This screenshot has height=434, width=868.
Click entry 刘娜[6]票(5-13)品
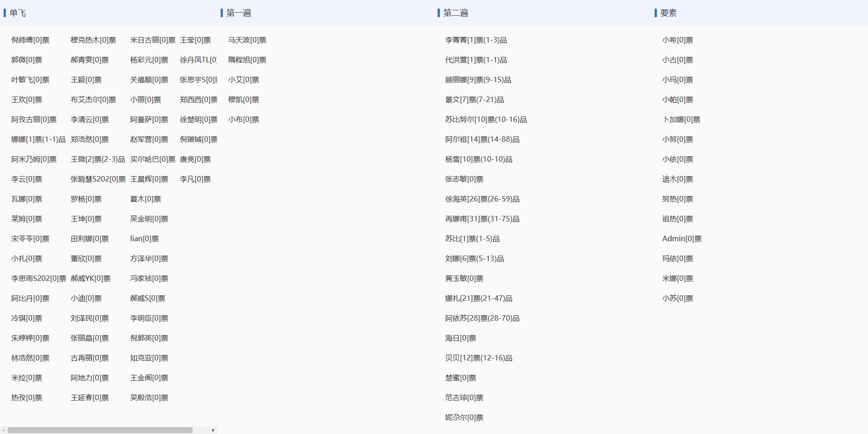tap(475, 259)
